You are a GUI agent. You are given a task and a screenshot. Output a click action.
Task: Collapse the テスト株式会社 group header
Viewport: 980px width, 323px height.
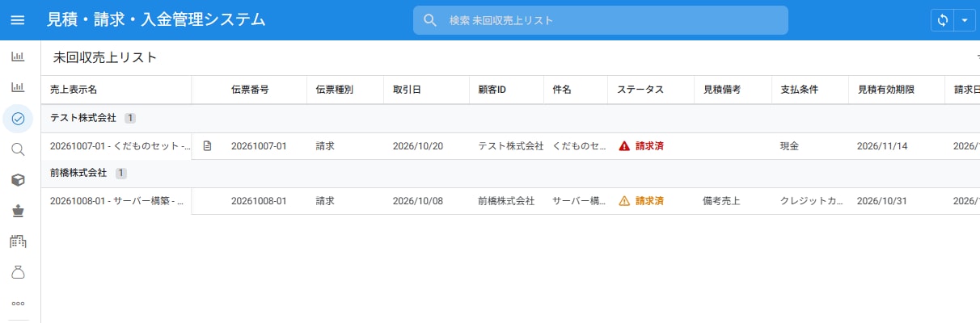(510, 118)
